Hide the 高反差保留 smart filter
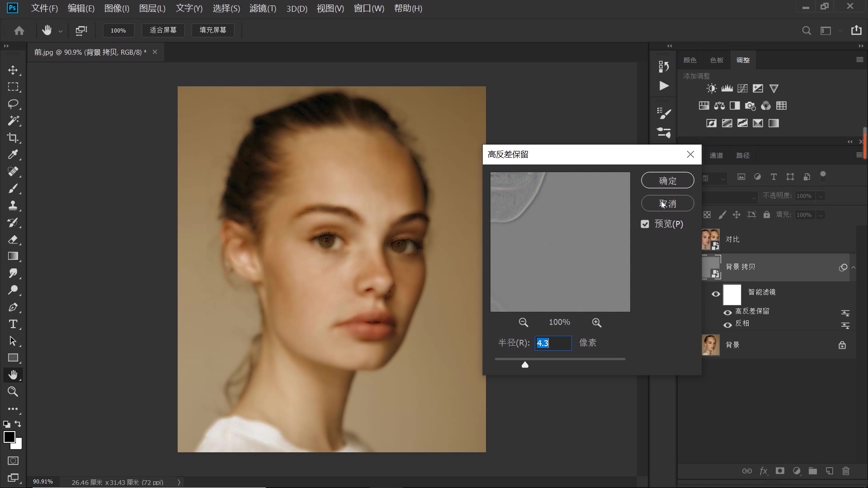868x488 pixels. pos(727,313)
